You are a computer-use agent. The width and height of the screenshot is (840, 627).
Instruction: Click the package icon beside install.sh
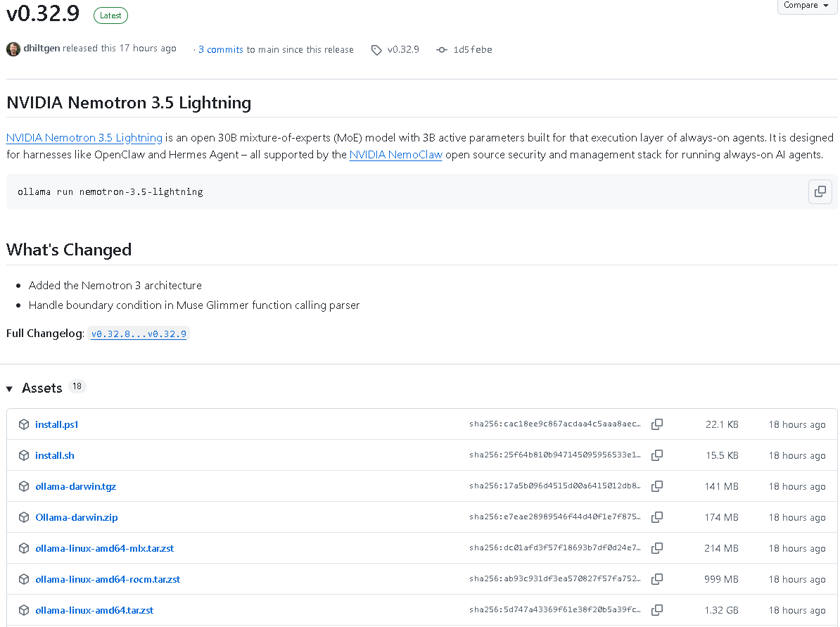24,455
